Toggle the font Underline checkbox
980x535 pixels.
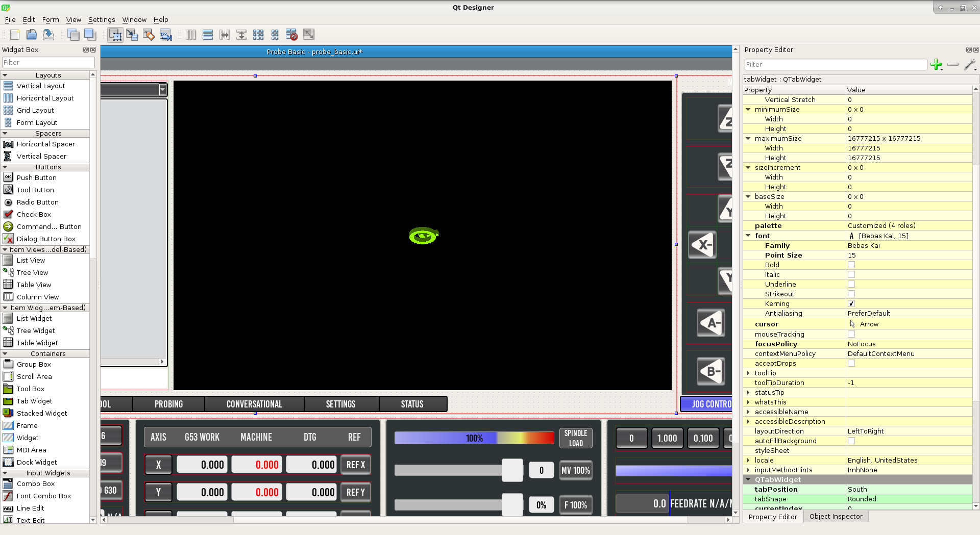click(851, 284)
